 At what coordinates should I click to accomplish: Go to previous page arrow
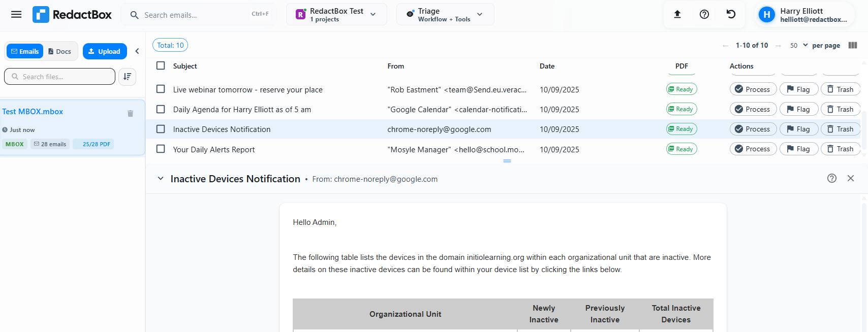[725, 46]
